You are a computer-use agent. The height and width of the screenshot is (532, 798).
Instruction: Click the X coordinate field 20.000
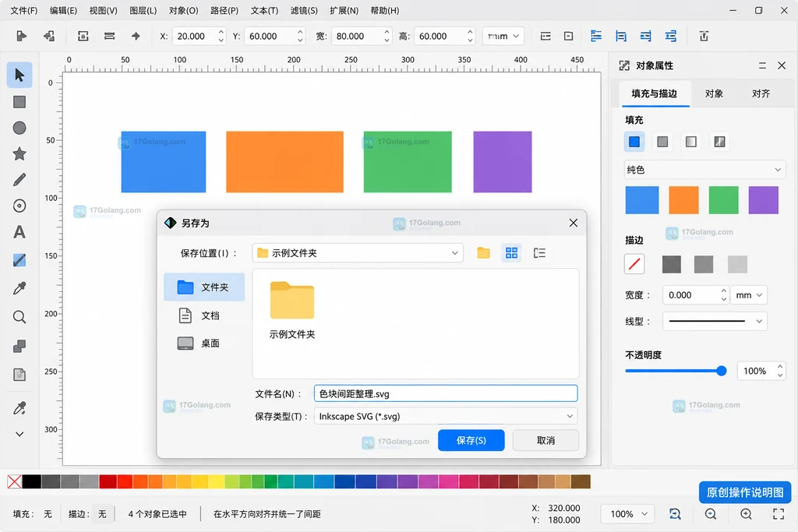[199, 36]
